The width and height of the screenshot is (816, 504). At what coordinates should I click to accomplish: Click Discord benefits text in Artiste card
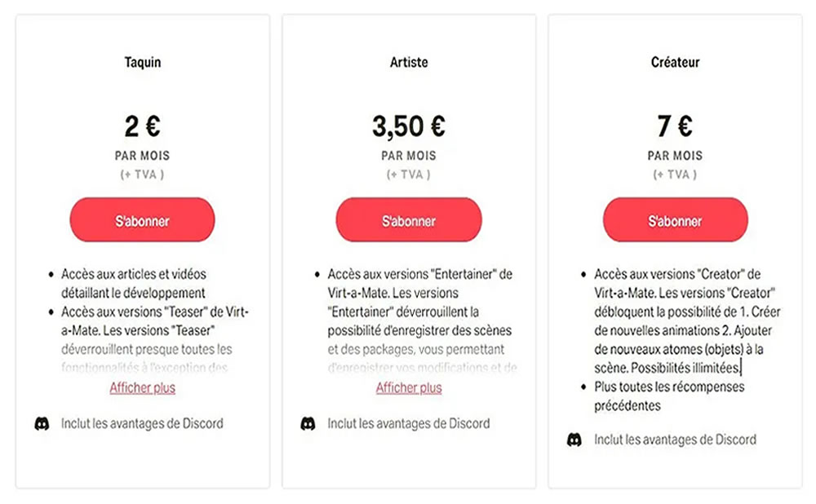(409, 424)
